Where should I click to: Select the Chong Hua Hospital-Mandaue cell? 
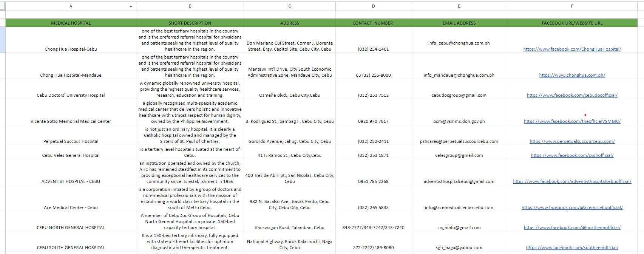(x=71, y=66)
